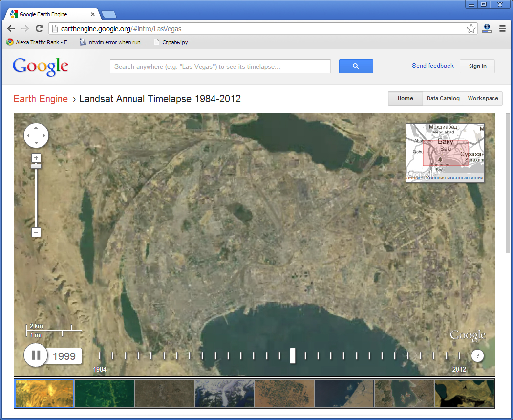Open ntvdm error bookmark
Screen dimensions: 513x420
pyautogui.click(x=112, y=42)
